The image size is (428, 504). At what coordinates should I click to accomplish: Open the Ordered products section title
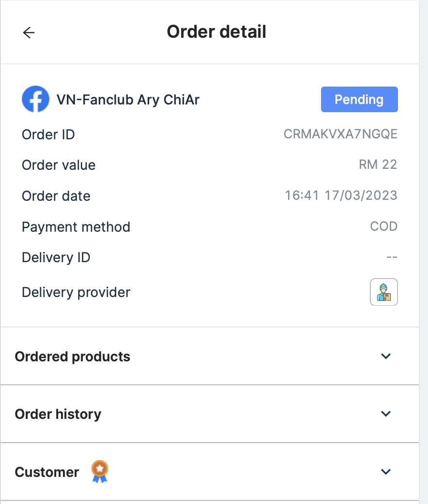(x=73, y=357)
